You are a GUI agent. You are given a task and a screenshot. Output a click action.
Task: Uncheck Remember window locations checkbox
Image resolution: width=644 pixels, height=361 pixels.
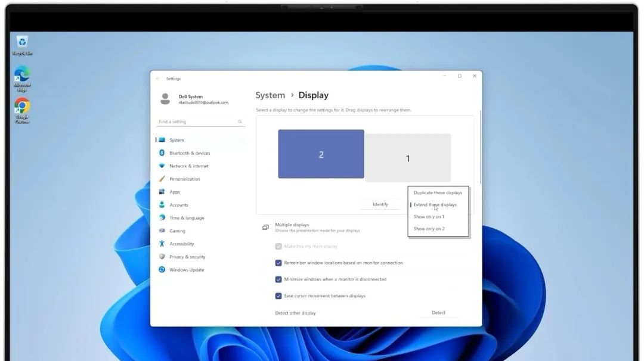coord(278,263)
